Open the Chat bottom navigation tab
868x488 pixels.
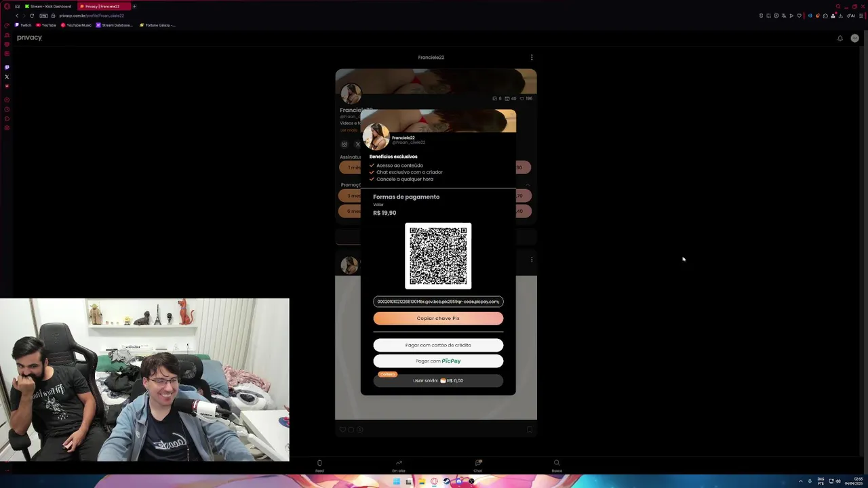point(478,466)
